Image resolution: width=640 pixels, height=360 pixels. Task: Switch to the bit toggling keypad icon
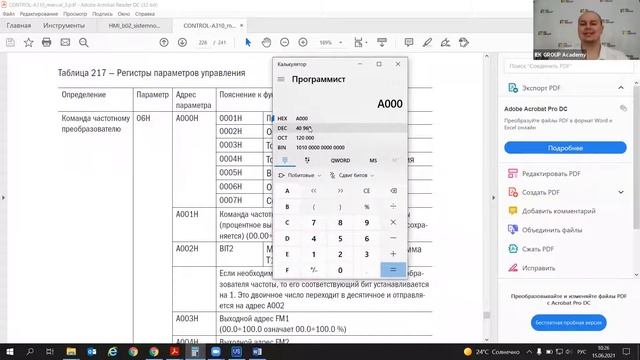(307, 160)
